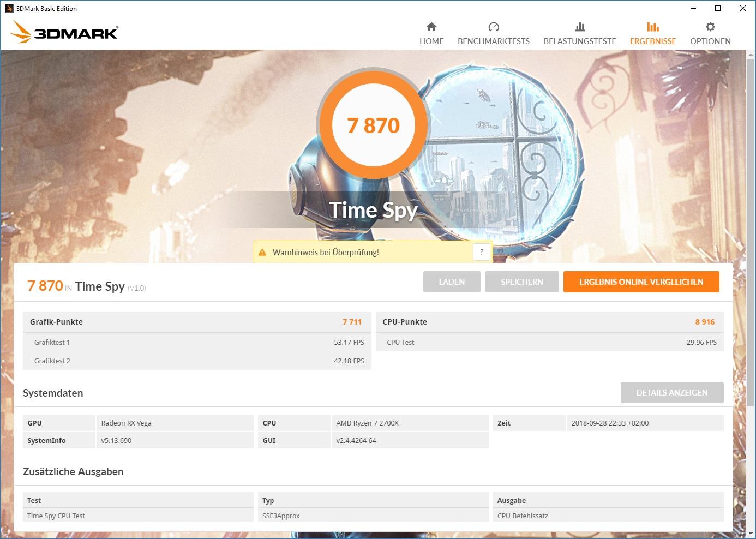Click the CPU Test row label

coord(400,343)
